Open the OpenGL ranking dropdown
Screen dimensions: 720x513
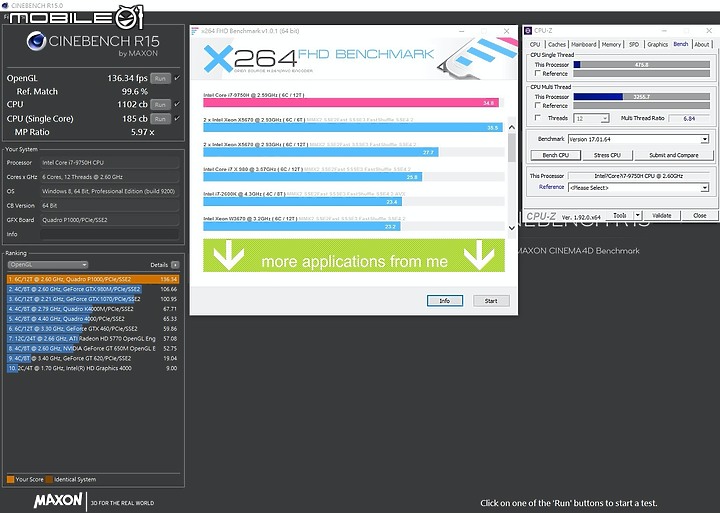point(48,265)
